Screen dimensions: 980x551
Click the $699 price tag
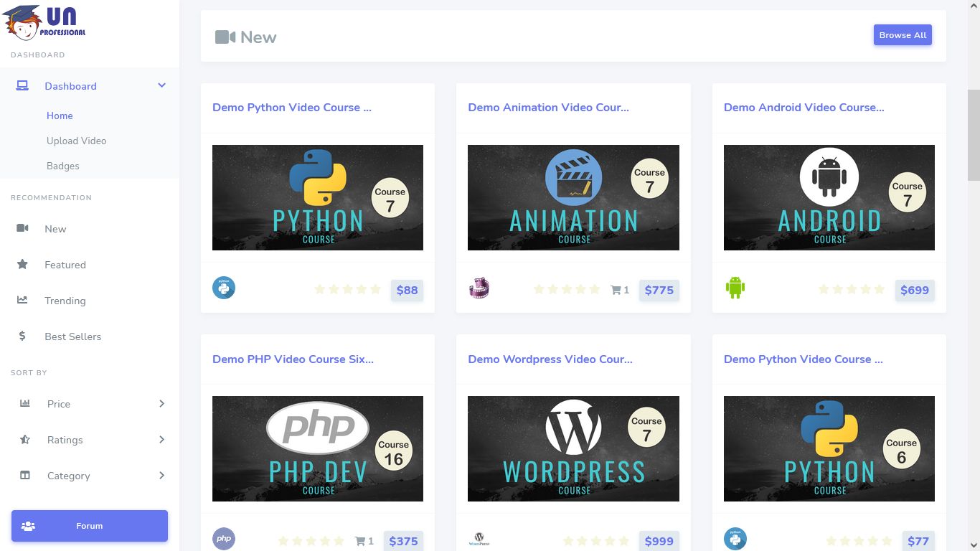(915, 290)
